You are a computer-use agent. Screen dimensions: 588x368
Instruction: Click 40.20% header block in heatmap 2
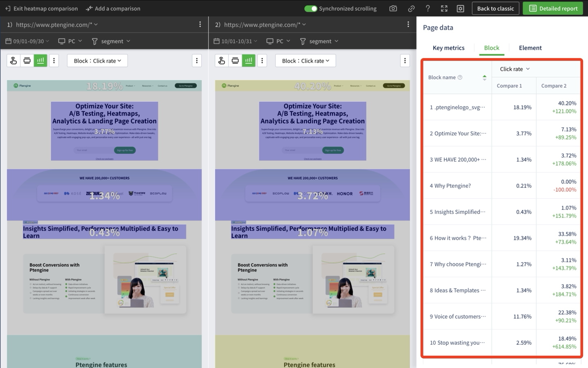312,86
